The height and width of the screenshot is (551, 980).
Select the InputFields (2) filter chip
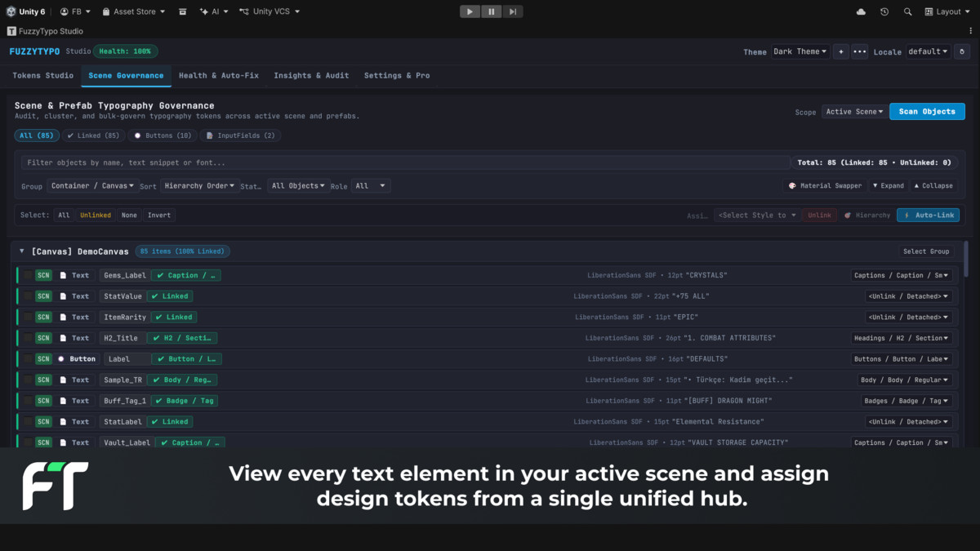tap(241, 136)
